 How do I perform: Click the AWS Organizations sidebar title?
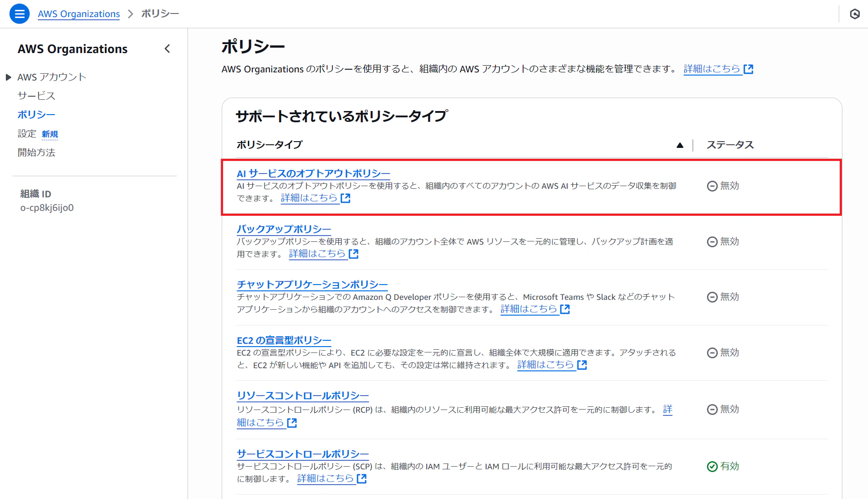[x=72, y=49]
